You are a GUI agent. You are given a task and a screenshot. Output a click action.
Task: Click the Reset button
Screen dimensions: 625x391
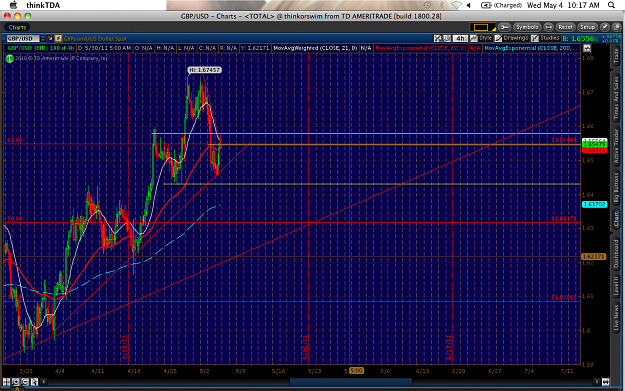[565, 27]
